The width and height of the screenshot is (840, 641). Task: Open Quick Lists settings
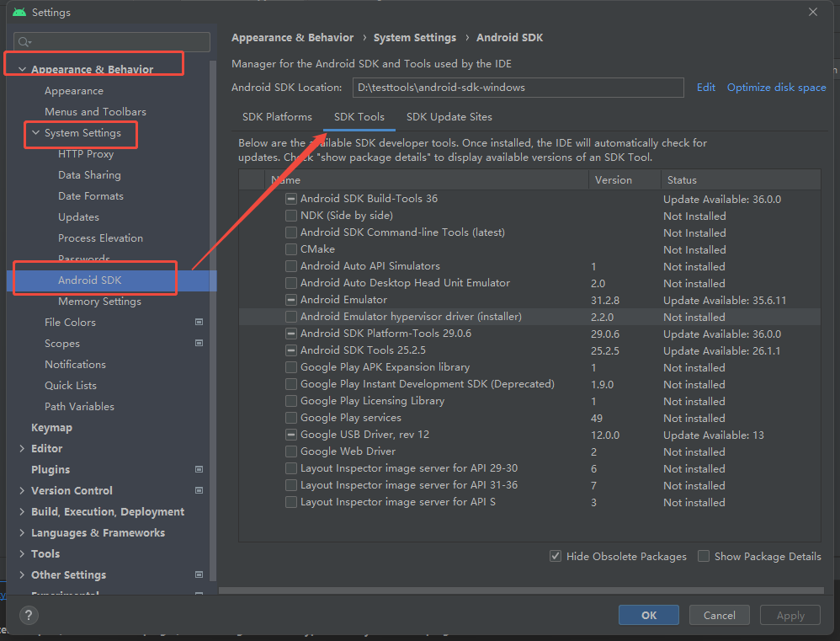point(70,385)
